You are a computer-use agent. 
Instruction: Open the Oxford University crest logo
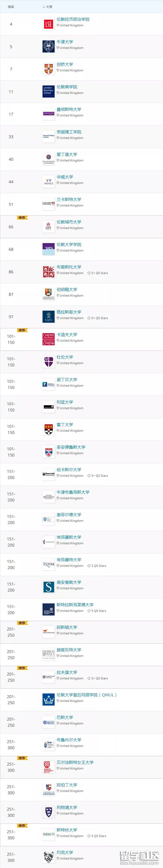tap(49, 47)
